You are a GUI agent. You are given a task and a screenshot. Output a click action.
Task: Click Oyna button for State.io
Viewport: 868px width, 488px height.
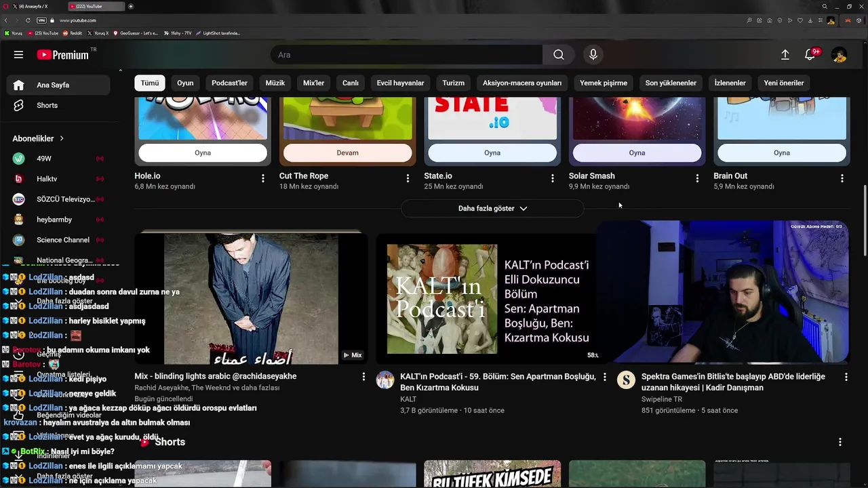(x=492, y=153)
